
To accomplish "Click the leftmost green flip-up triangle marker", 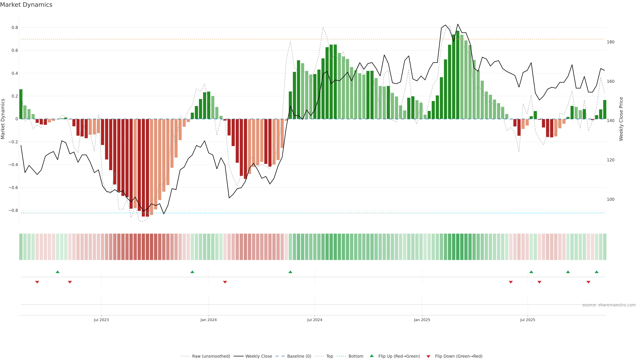I will tap(58, 272).
